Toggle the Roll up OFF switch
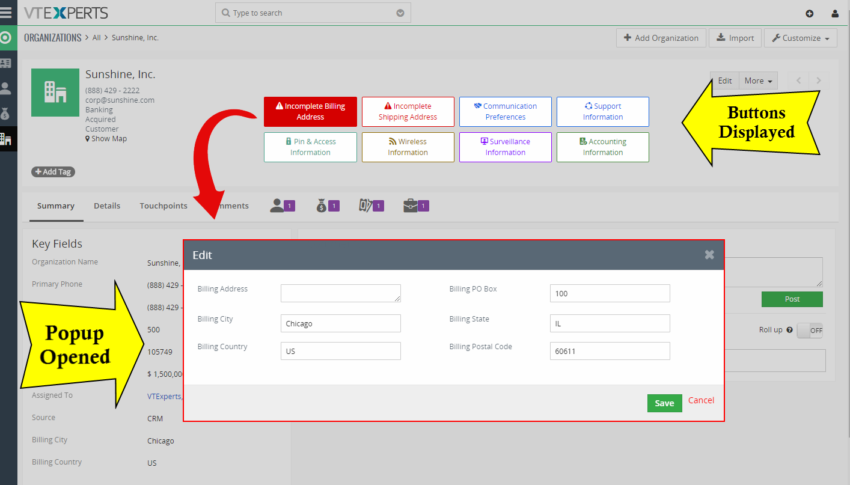The image size is (850, 485). 810,330
